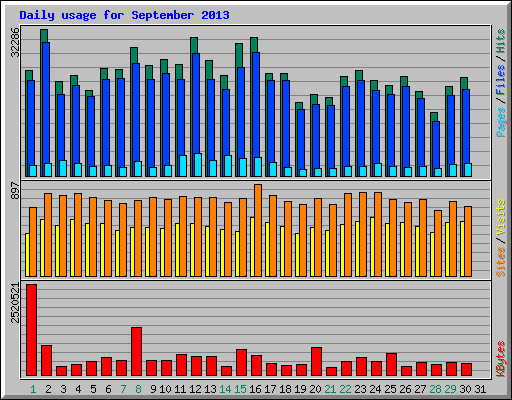Click the cyan pages bar for day 12
The height and width of the screenshot is (400, 512).
[198, 165]
